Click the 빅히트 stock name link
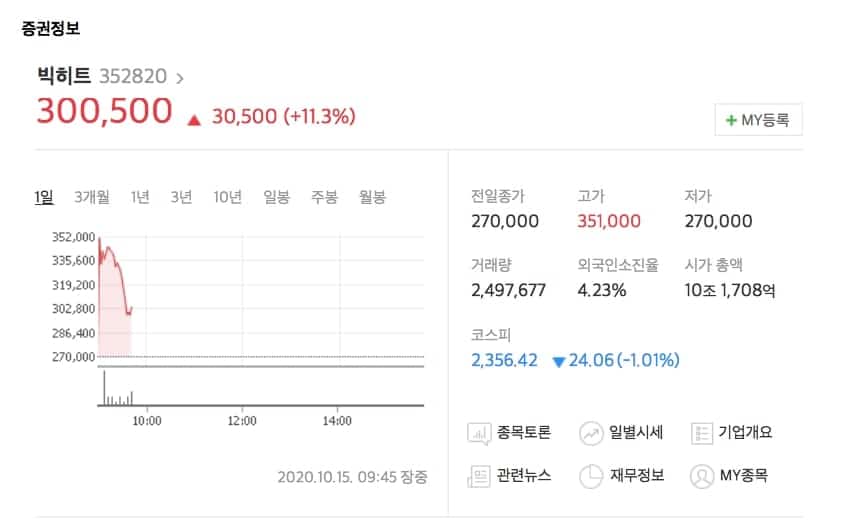 pyautogui.click(x=65, y=76)
